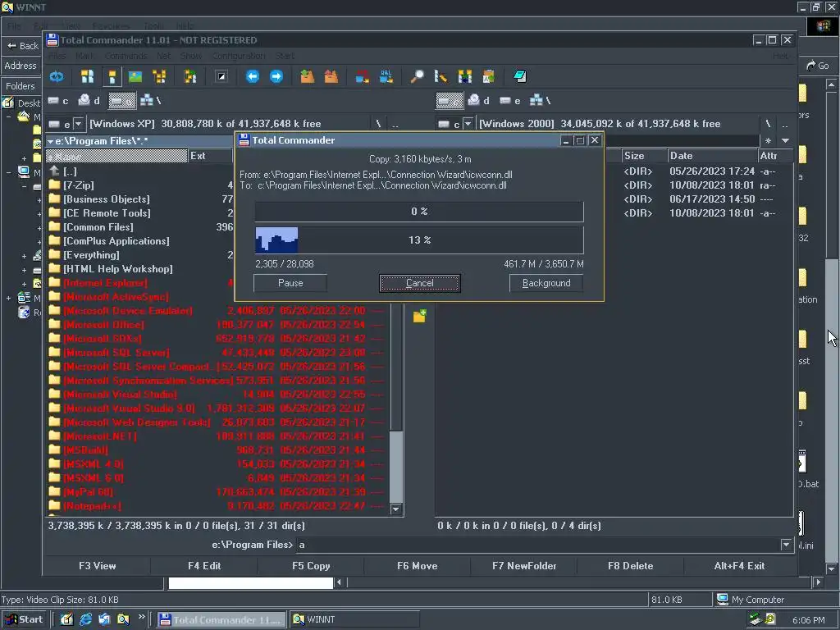
Task: Click Back in the WINNT window
Action: click(22, 46)
